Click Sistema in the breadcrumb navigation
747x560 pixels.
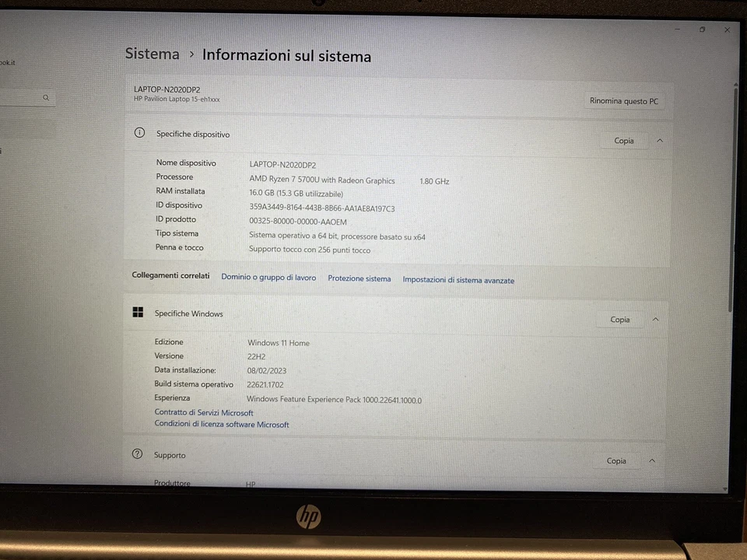(152, 54)
